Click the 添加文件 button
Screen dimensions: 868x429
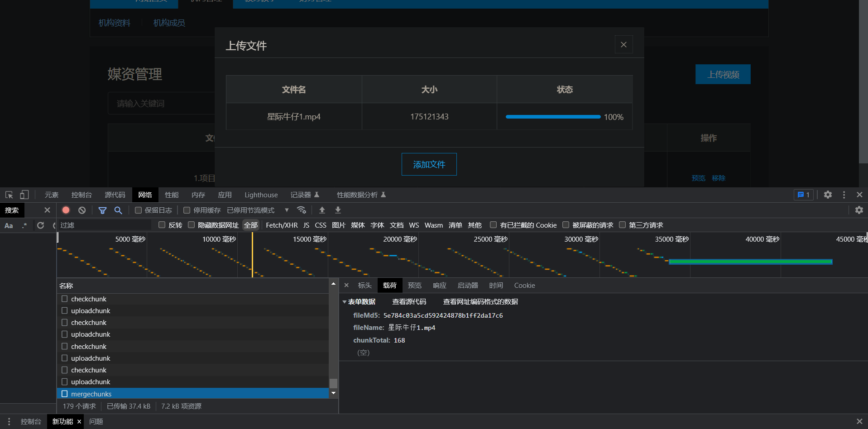pos(429,164)
